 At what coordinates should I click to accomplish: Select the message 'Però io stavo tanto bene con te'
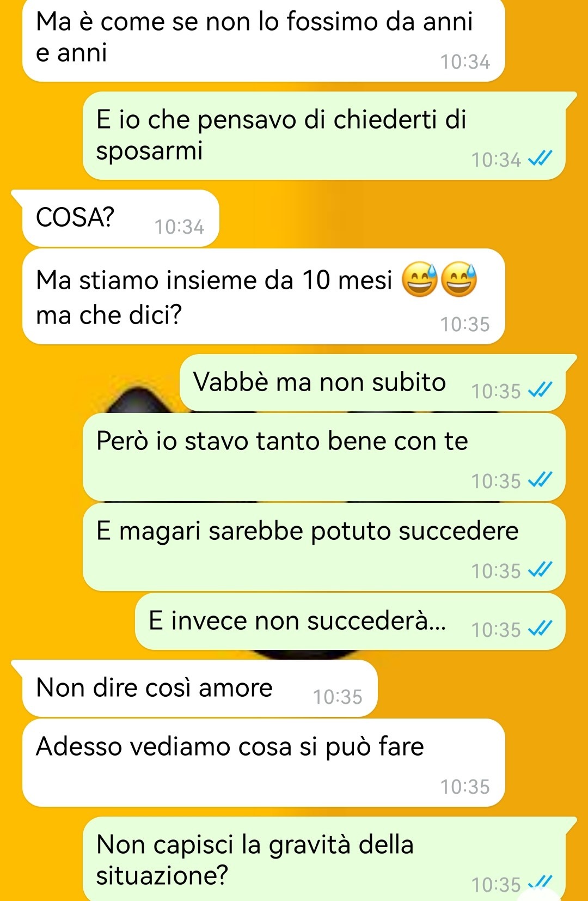click(x=324, y=456)
